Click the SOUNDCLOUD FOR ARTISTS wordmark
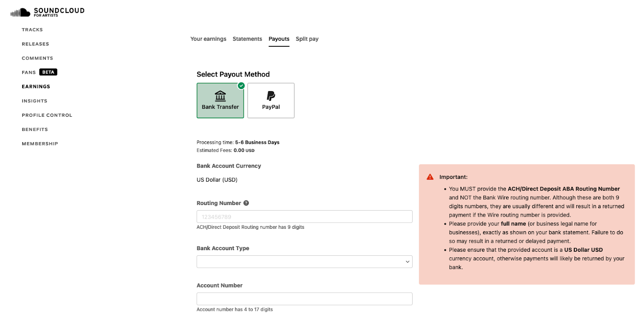 coord(60,12)
